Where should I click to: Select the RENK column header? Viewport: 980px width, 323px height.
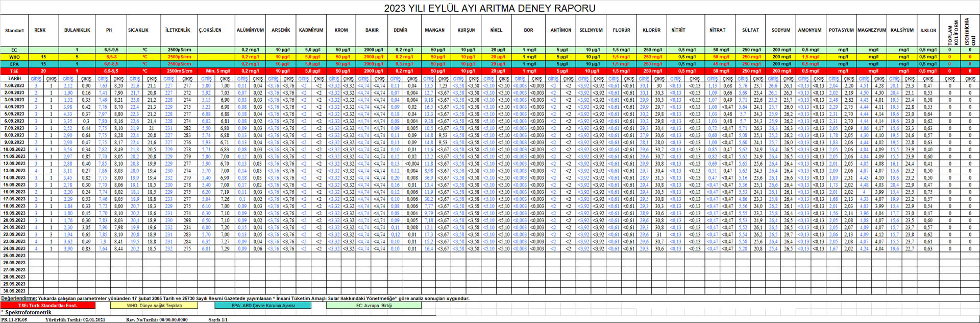point(40,30)
